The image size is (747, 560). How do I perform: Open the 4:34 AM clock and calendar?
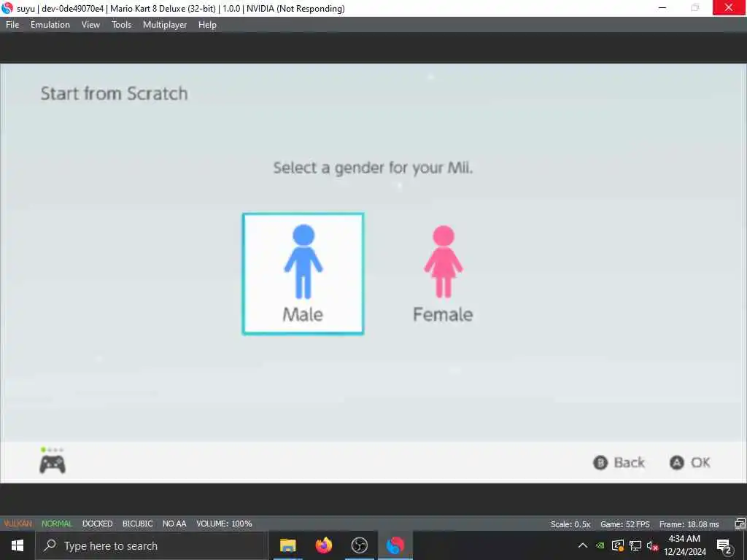pos(685,545)
